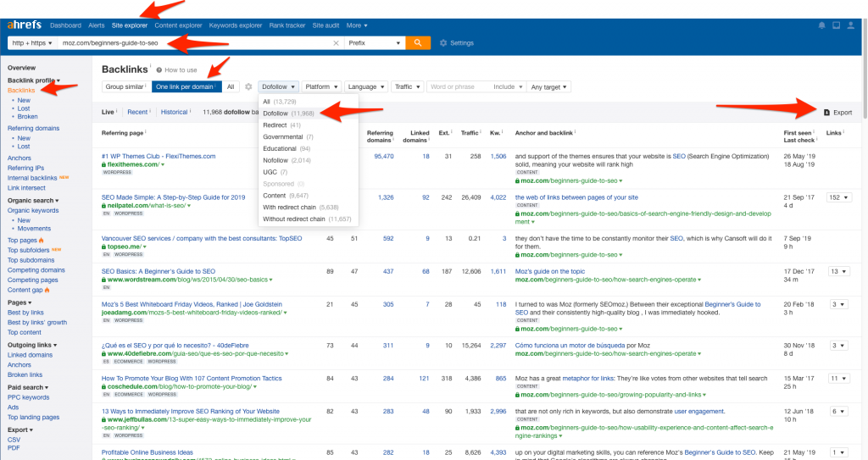Viewport: 868px width, 460px height.
Task: Choose All option in link type list
Action: (309, 102)
